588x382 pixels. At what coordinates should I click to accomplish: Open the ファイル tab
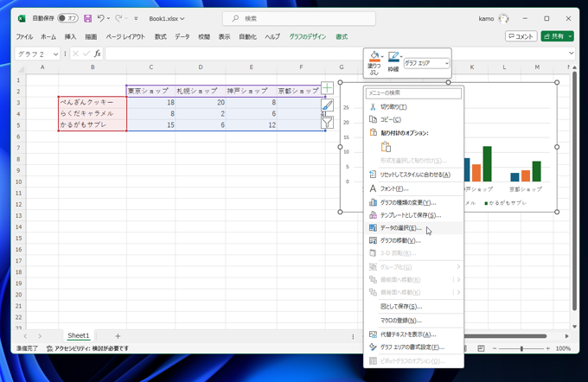tap(24, 37)
